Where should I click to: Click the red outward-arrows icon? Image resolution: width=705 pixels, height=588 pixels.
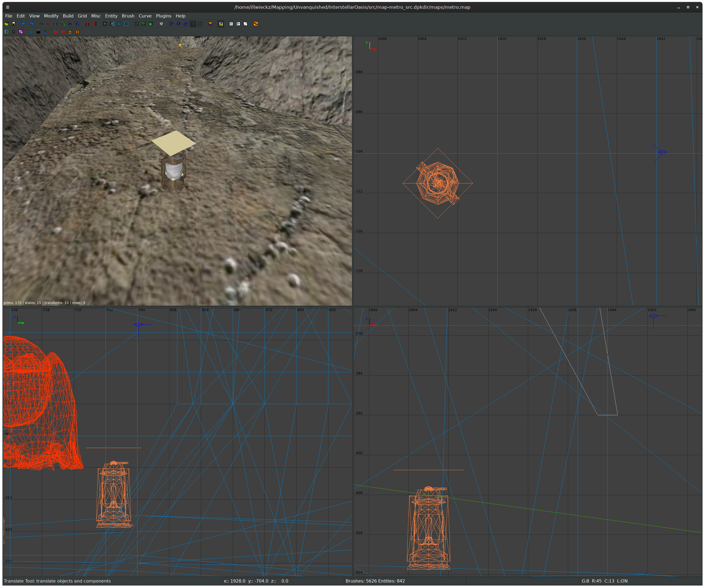[x=63, y=32]
